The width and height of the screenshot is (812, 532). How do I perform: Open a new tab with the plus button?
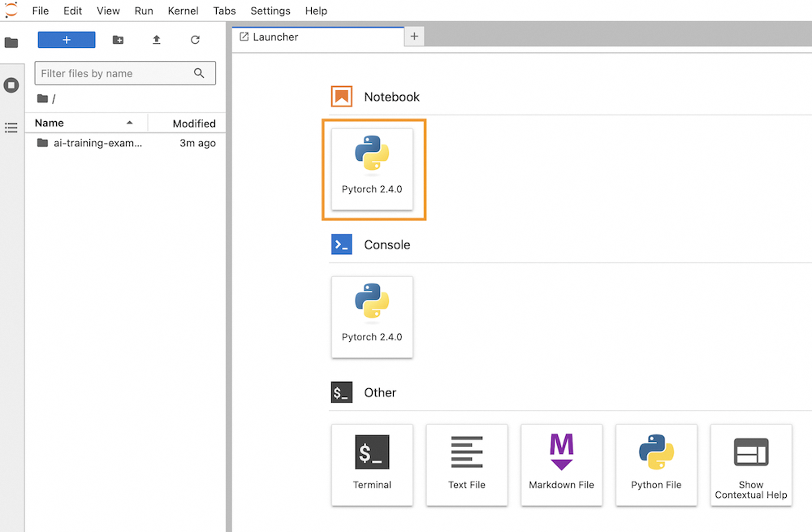414,36
